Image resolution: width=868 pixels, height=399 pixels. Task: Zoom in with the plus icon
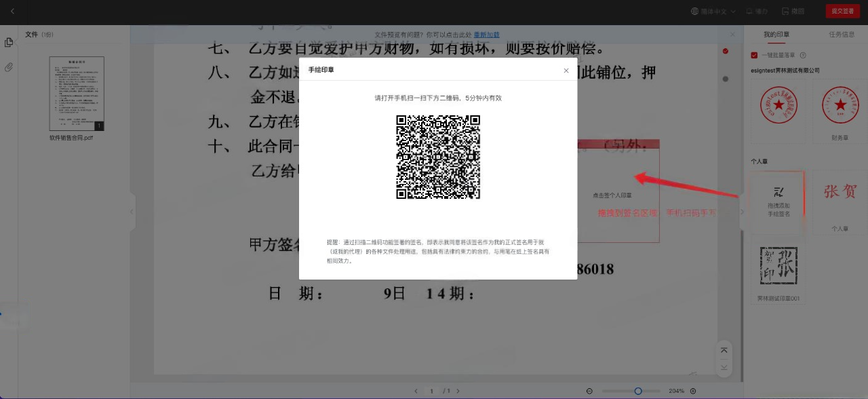coord(693,391)
